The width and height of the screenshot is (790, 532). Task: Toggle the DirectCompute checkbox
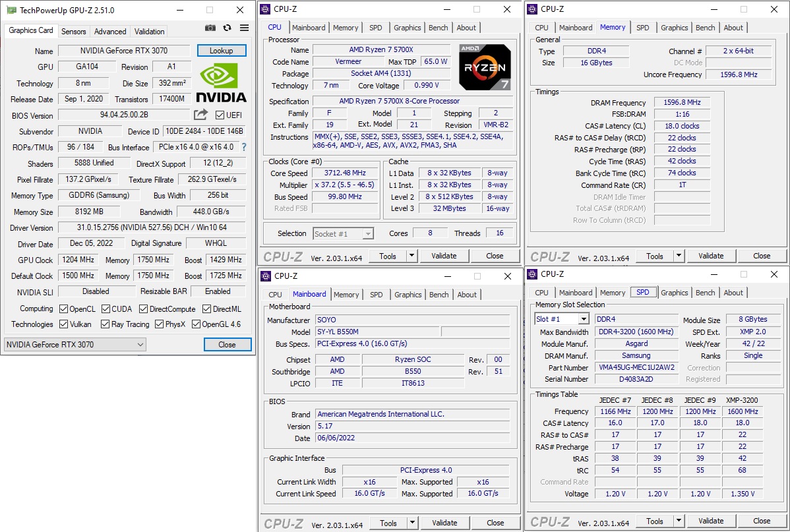click(144, 309)
